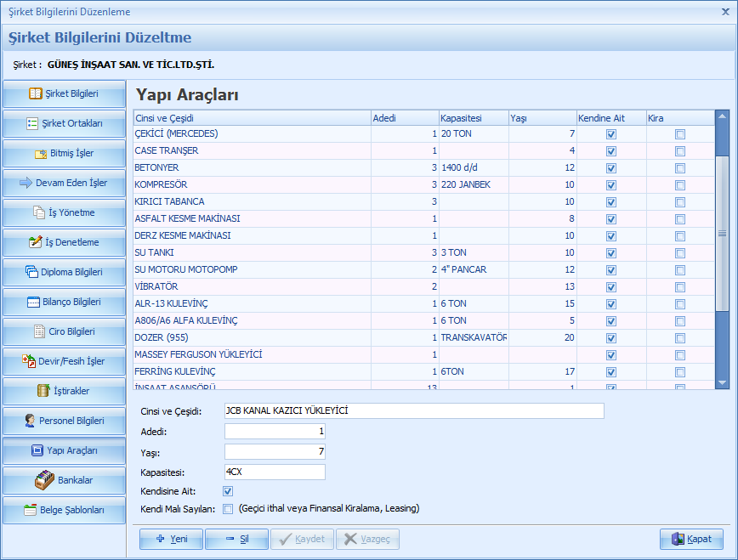Open the Şirket Bilgileri section icon
The height and width of the screenshot is (560, 738).
[36, 93]
